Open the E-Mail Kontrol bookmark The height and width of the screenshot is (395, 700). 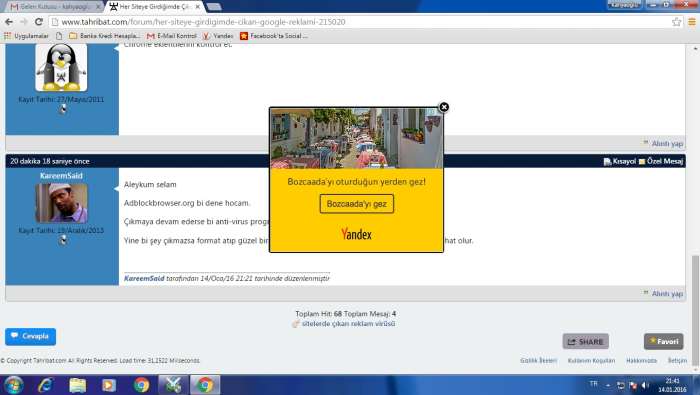click(x=171, y=36)
